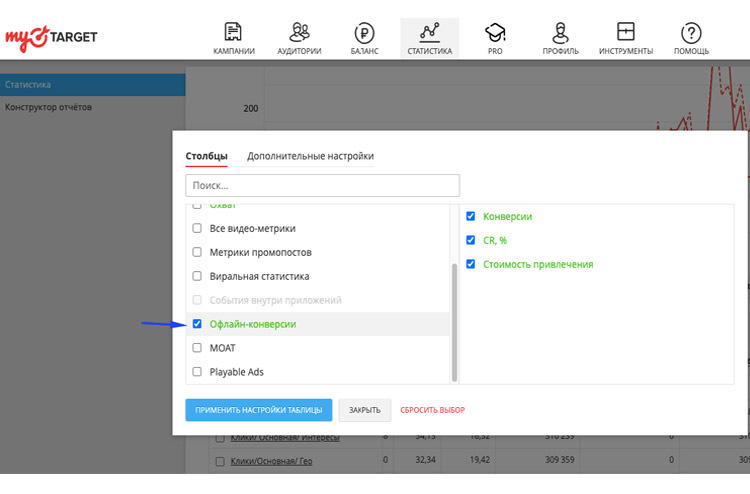Click Применить настройки таблицы button
The image size is (750, 494).
(258, 410)
